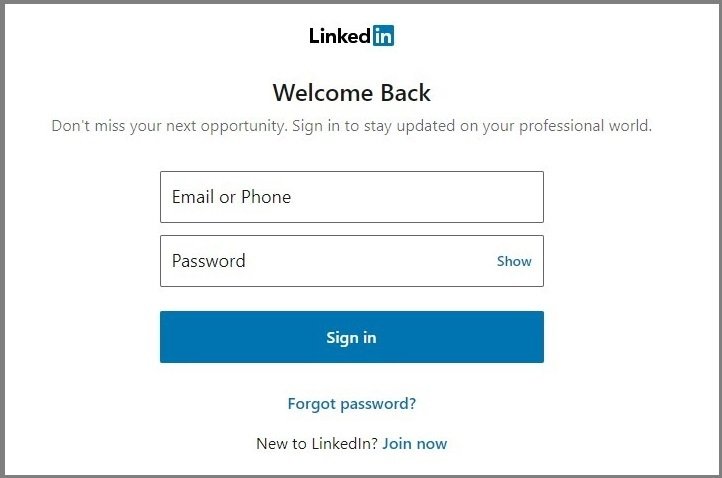Click the "Password" placeholder label
The image size is (722, 478).
pos(208,261)
